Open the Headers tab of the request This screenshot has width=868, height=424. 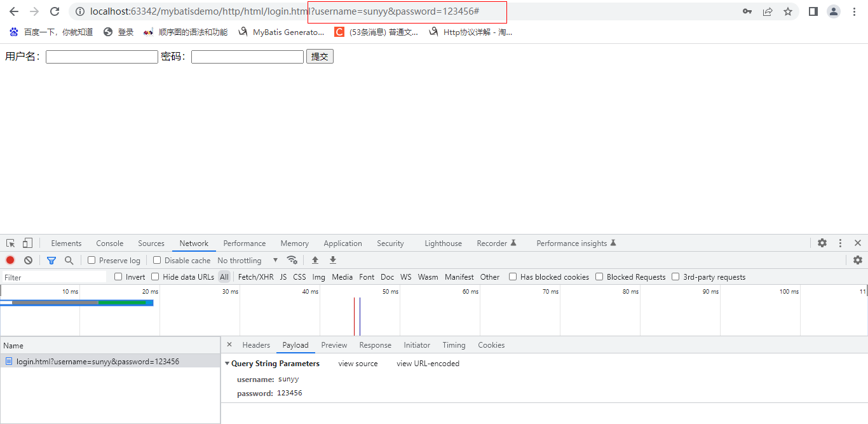(x=256, y=345)
